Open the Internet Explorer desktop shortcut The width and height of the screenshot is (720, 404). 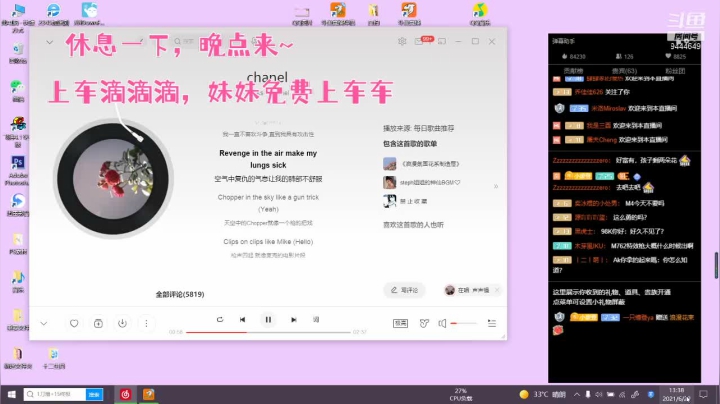tap(53, 13)
